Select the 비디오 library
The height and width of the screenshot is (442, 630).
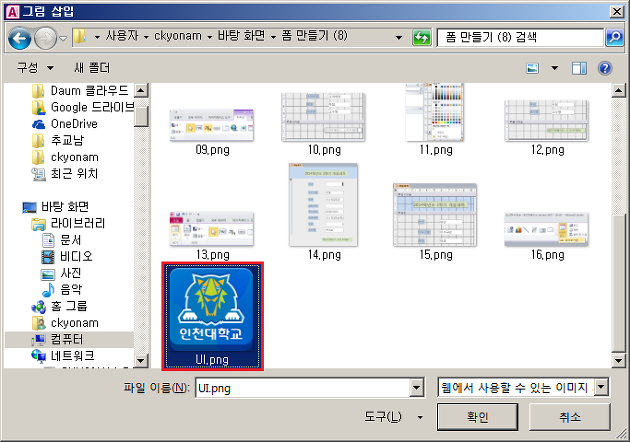click(x=67, y=256)
